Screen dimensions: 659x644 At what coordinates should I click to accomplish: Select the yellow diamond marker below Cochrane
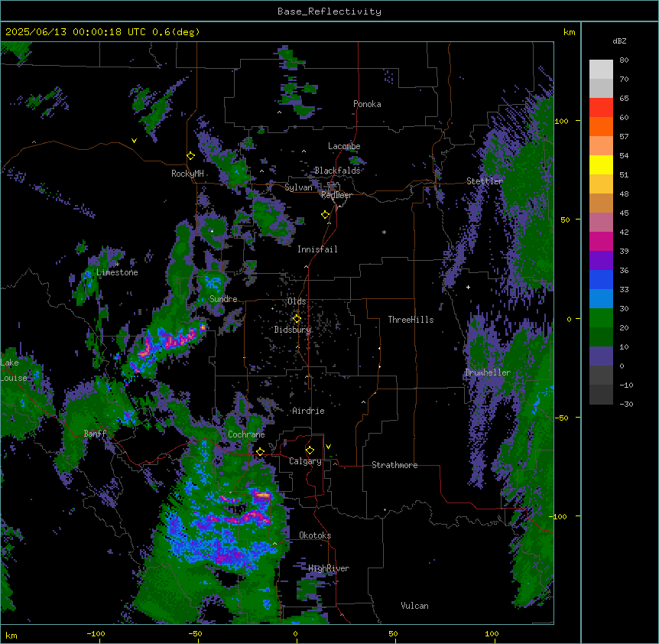[x=260, y=452]
